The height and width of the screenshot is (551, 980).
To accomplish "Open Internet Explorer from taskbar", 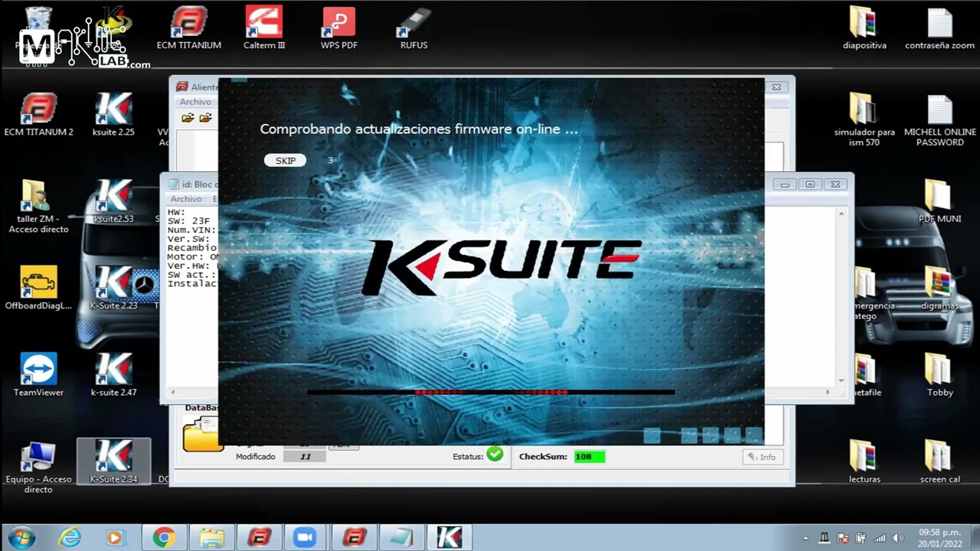I will pyautogui.click(x=70, y=537).
